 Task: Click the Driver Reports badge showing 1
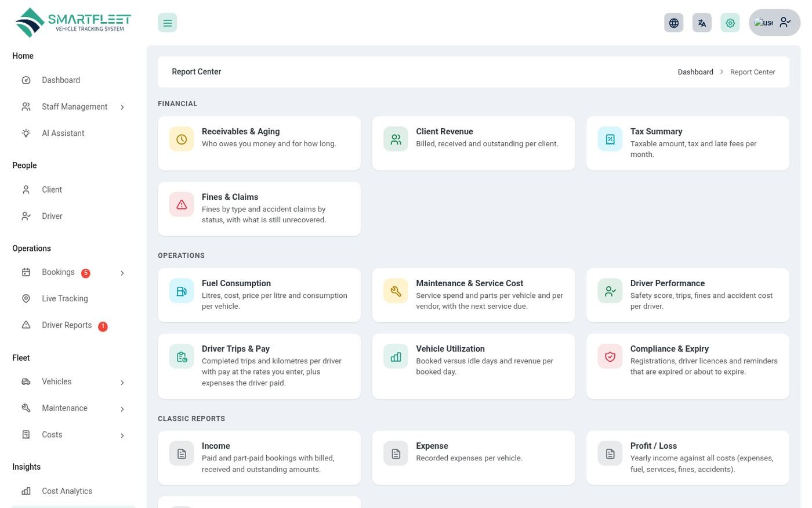point(103,326)
